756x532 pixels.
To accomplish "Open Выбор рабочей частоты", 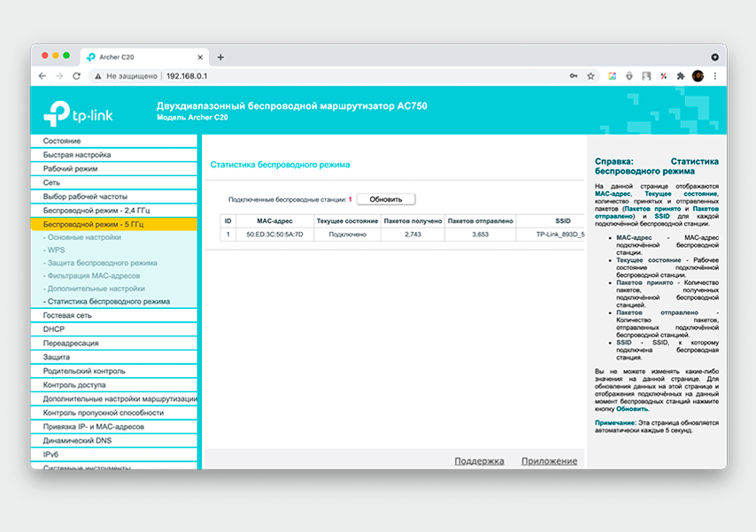I will (114, 197).
